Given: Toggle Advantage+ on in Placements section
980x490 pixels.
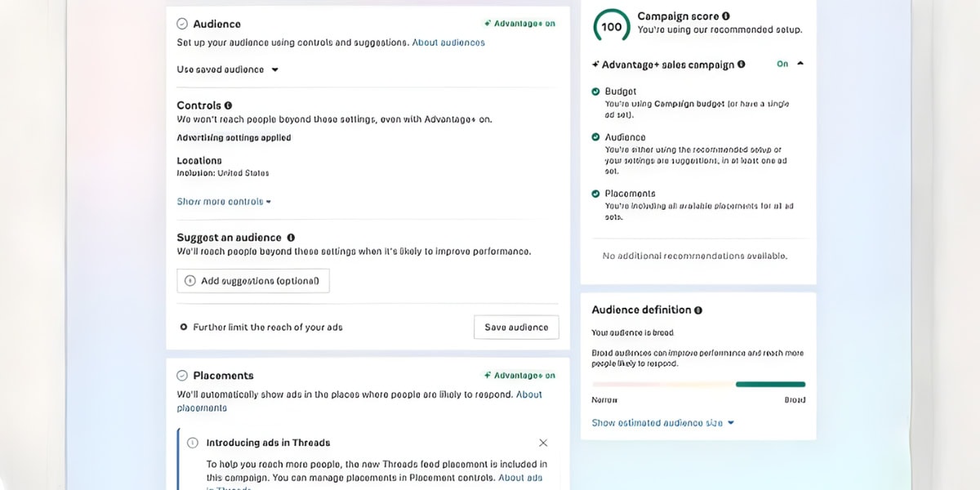Looking at the screenshot, I should (x=519, y=376).
